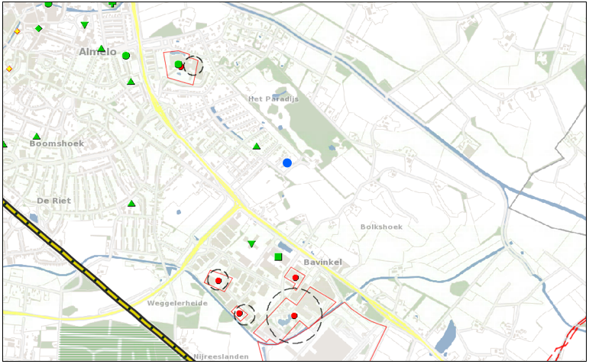Select the green upward triangle right of De Riet

tap(131, 204)
